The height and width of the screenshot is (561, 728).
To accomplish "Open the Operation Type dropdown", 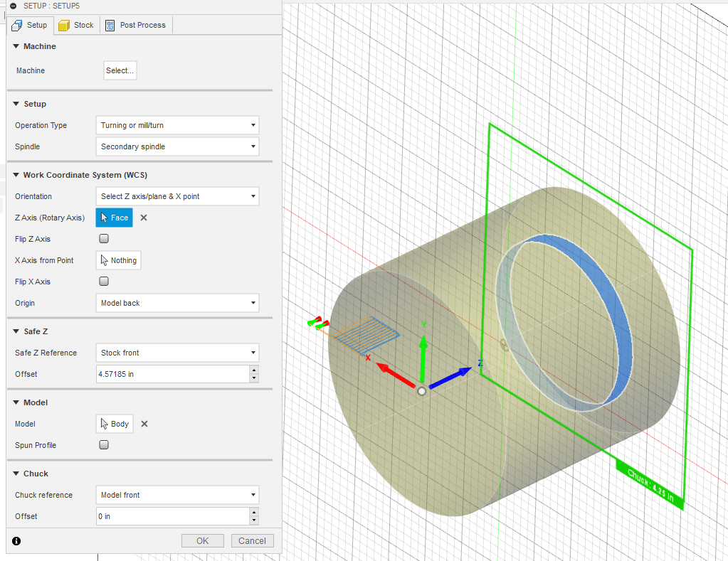I will [177, 125].
